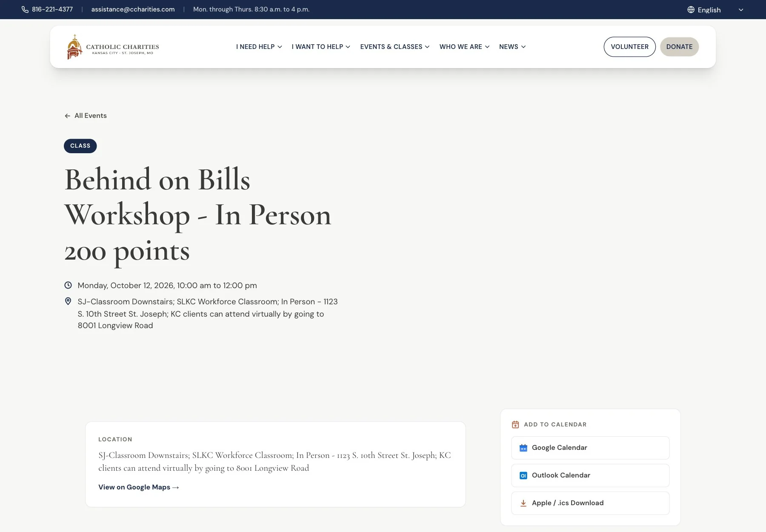Click the Google Calendar icon
Screen dimensions: 766x532
523,448
